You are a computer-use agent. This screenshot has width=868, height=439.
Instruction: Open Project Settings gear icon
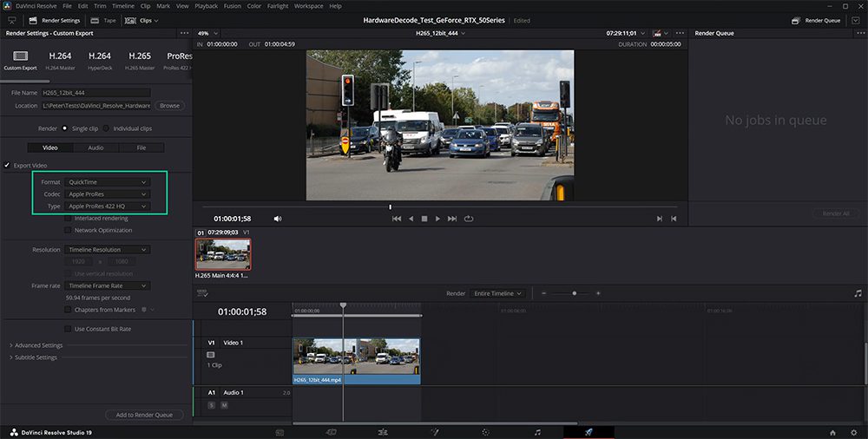[853, 432]
